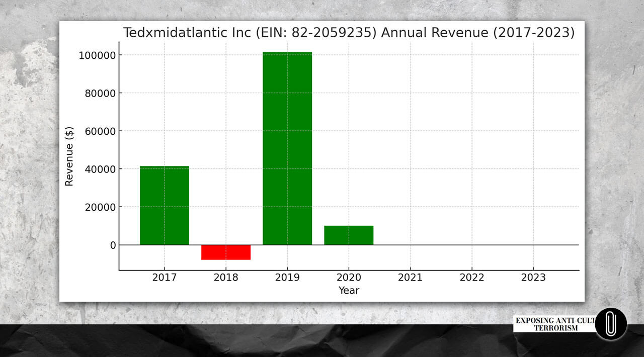
Task: Click the Year axis title
Action: (349, 291)
